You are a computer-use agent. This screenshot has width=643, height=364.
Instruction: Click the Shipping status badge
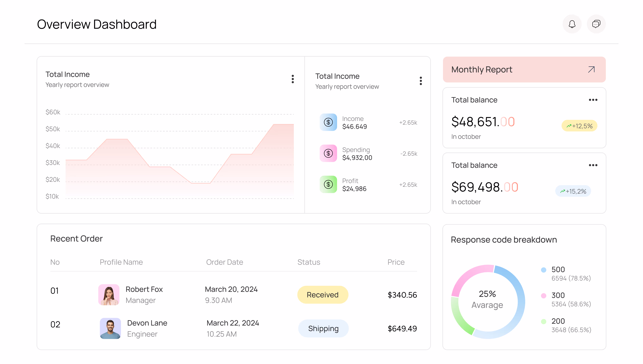[x=323, y=328]
